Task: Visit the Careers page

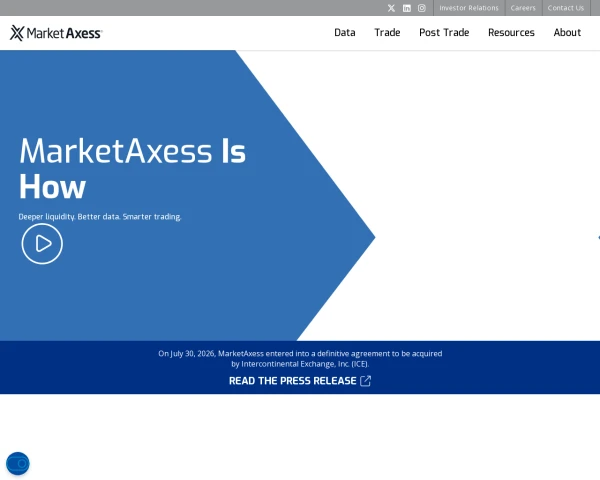Action: click(x=523, y=8)
